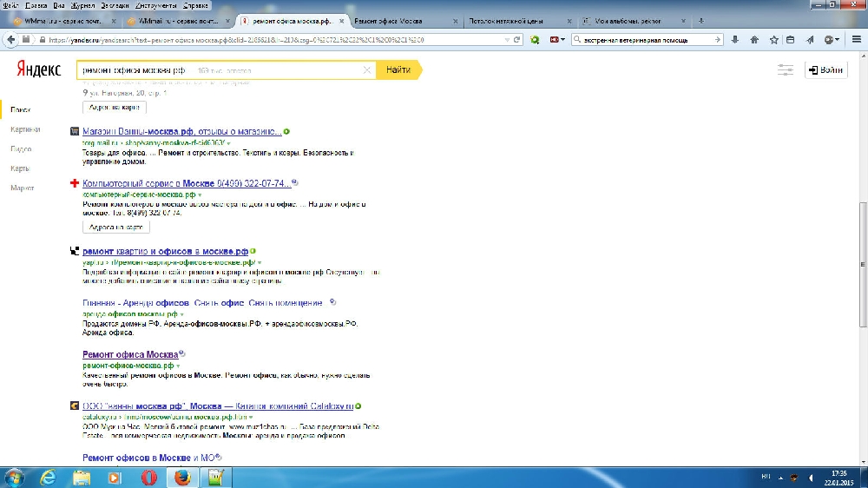Open the Журнал menu

coord(82,5)
